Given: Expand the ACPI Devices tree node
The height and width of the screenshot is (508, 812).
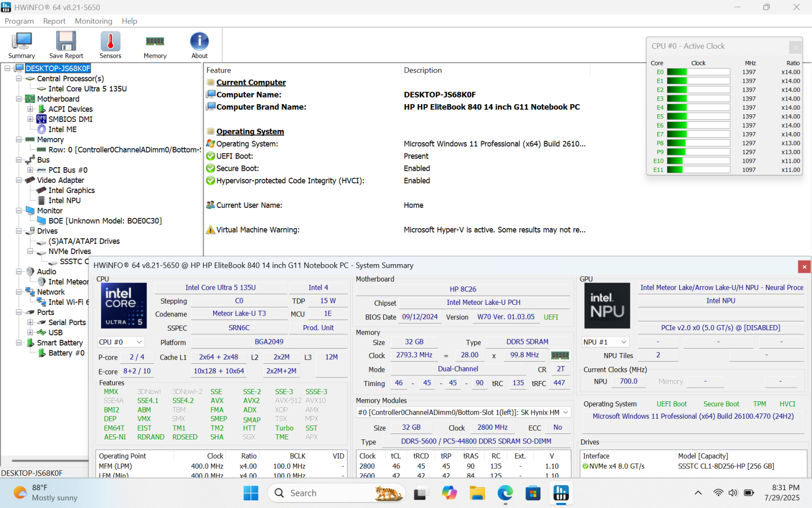Looking at the screenshot, I should pos(30,109).
